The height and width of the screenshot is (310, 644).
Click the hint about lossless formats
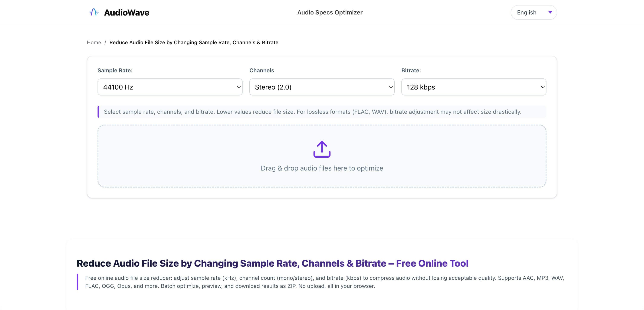(x=322, y=112)
